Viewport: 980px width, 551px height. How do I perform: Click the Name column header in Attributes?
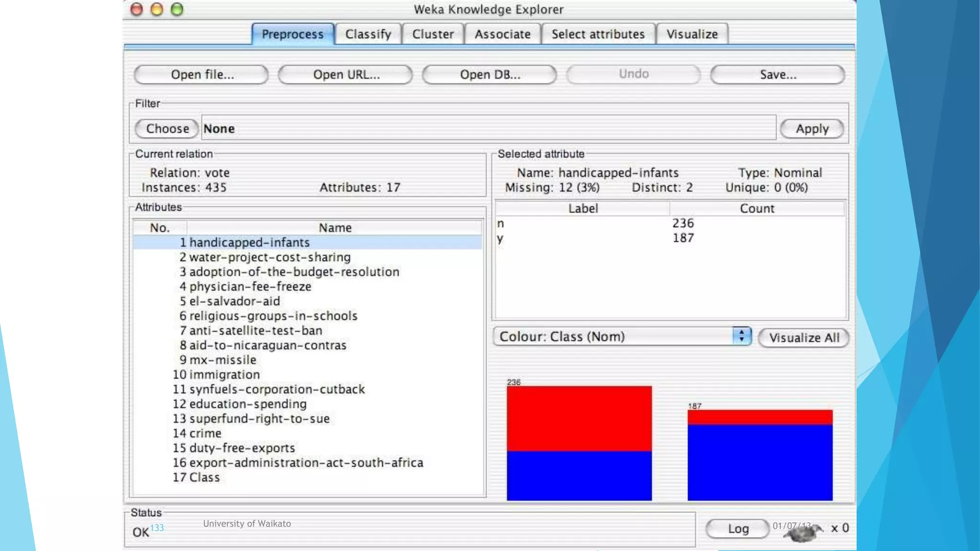pyautogui.click(x=334, y=228)
